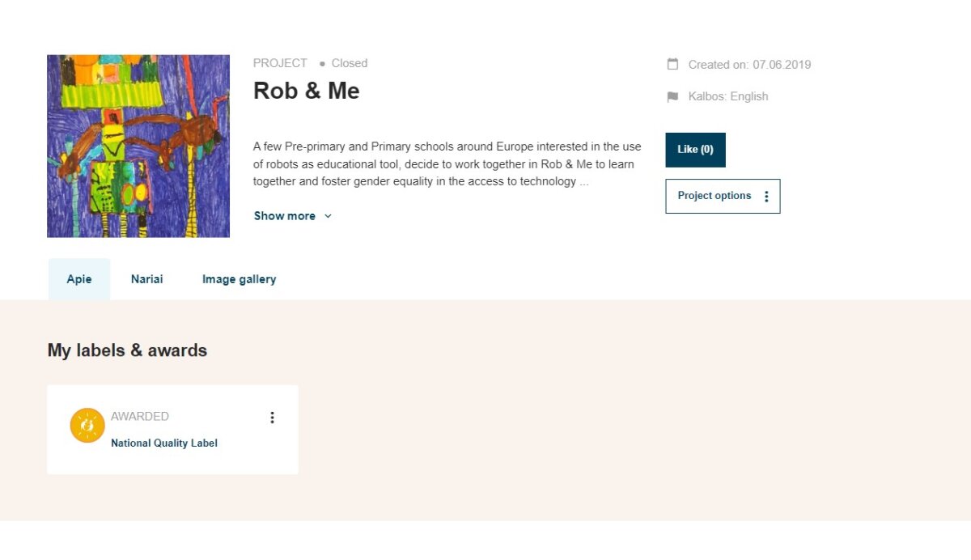Screen dimensions: 971x560
Task: Open the National Quality Label link
Action: tap(164, 443)
